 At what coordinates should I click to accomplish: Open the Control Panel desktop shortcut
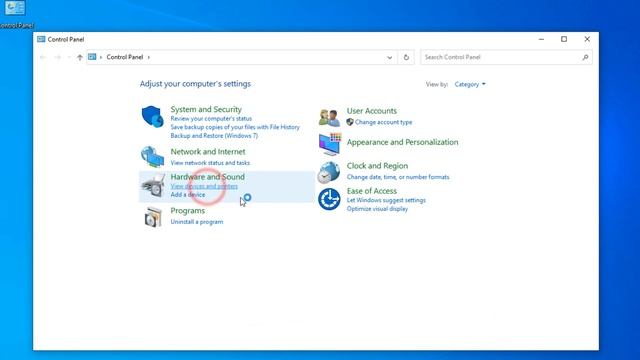point(15,14)
